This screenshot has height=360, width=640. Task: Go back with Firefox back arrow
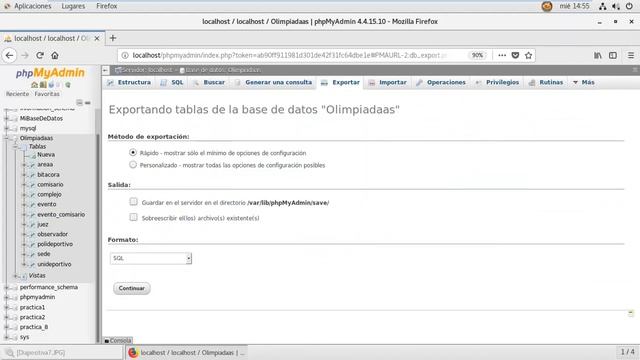[9, 55]
